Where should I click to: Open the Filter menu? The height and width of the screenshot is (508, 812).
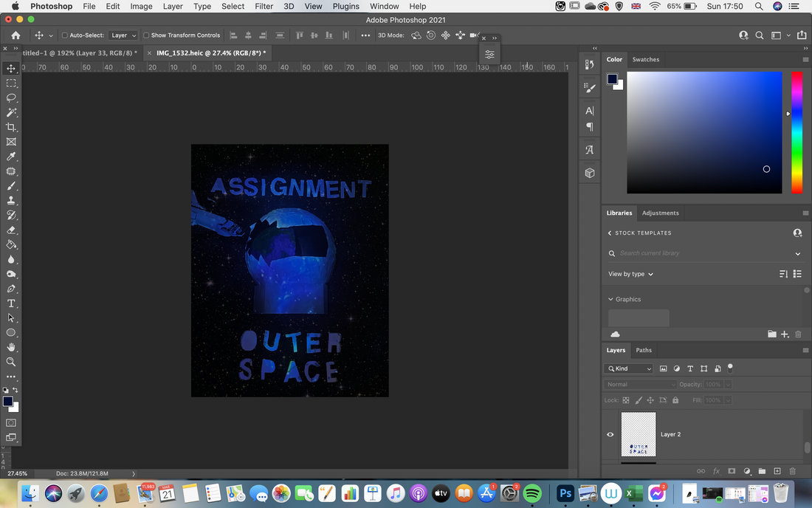pyautogui.click(x=264, y=6)
